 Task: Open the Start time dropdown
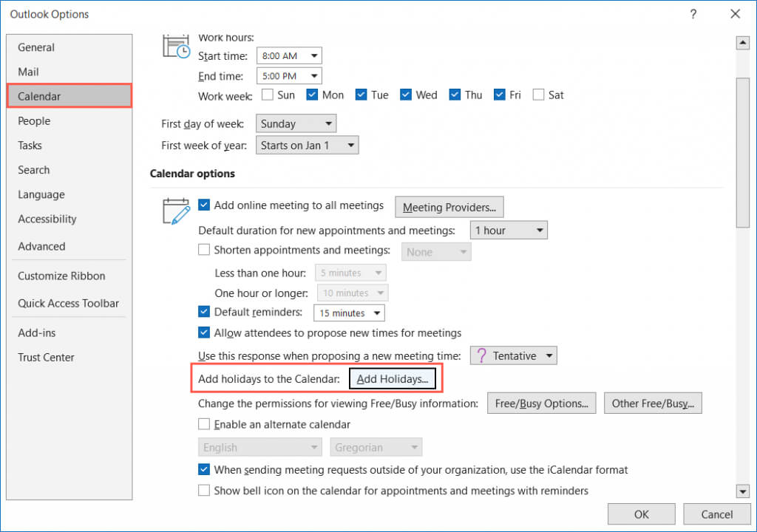[289, 55]
